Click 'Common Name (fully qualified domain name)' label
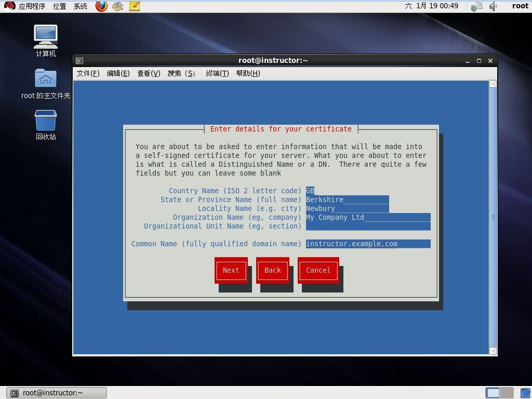The image size is (532, 399). (216, 244)
